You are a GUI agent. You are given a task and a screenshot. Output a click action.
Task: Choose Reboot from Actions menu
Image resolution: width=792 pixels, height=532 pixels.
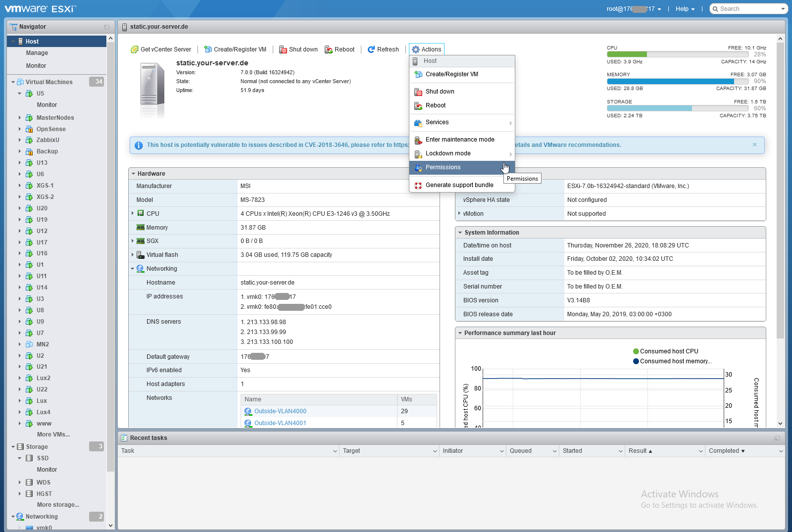[x=462, y=105]
